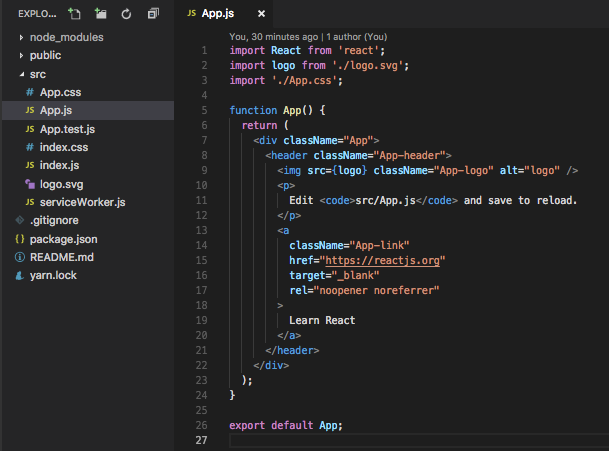
Task: Click 'export default App;' statement
Action: point(286,425)
